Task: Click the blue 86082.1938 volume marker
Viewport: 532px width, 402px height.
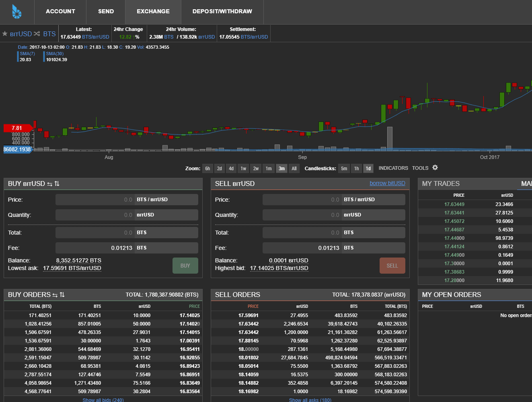Action: coord(17,149)
